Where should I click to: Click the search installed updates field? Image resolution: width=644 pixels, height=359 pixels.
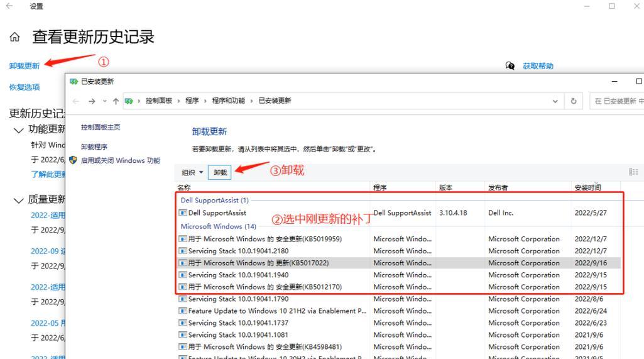(617, 101)
